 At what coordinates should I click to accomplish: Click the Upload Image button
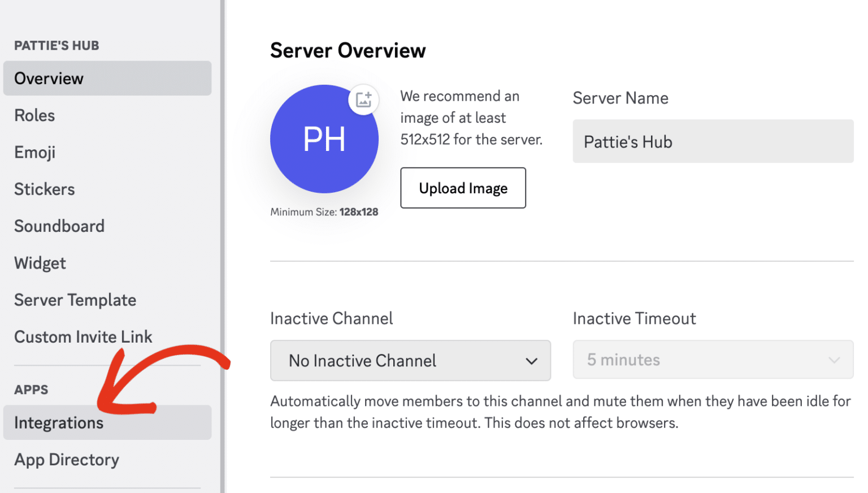pos(463,188)
